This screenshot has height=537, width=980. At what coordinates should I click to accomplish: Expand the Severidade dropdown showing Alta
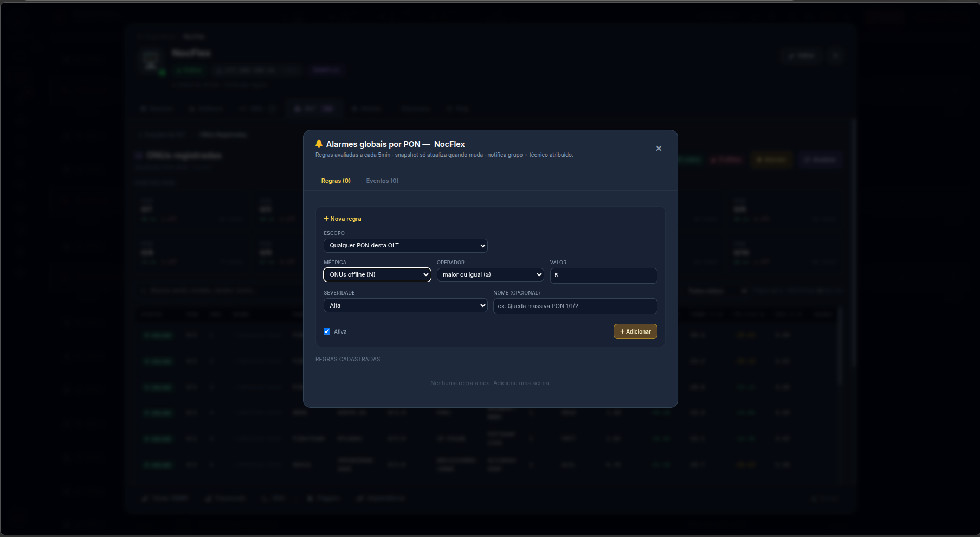[x=405, y=306]
